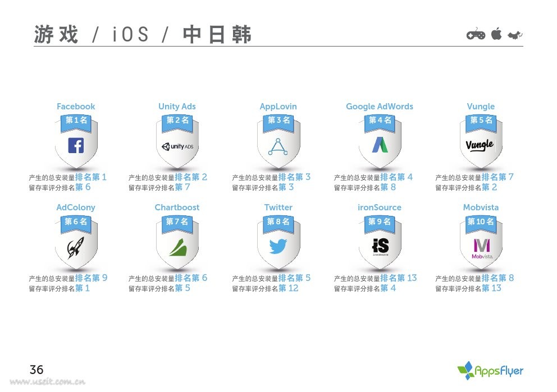Image resolution: width=557 pixels, height=392 pixels.
Task: Click the Apple logo icon in header
Action: tap(496, 34)
